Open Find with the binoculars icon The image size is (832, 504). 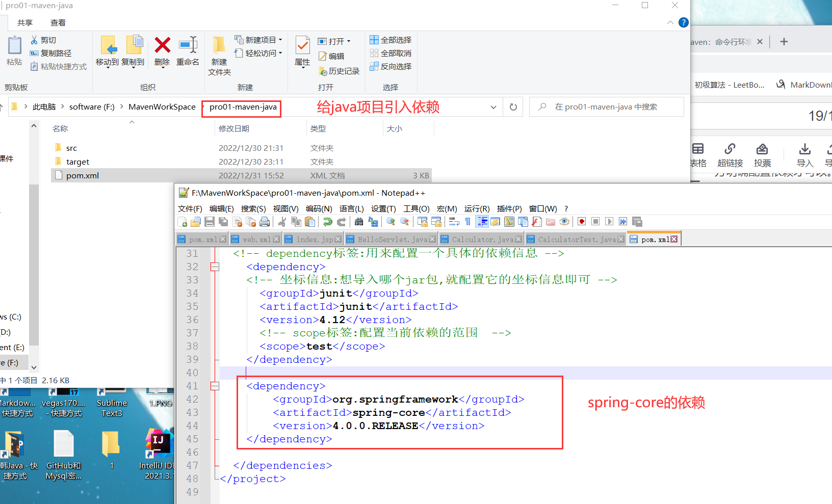[359, 222]
